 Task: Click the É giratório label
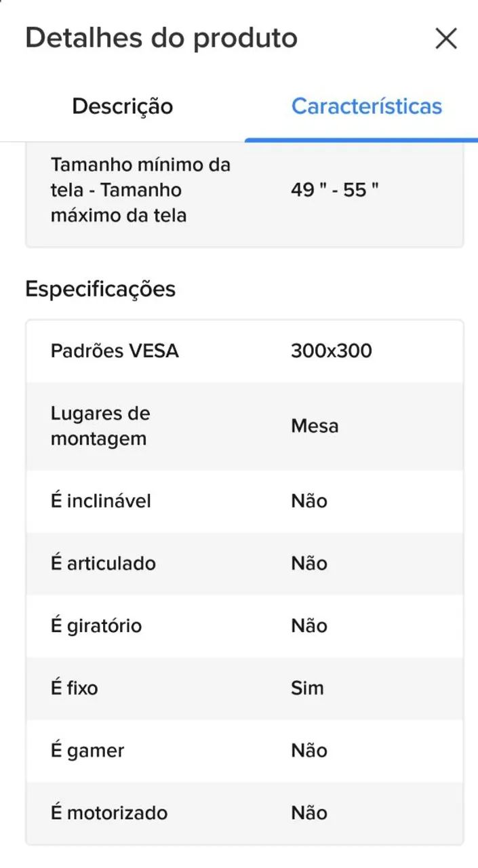[x=96, y=626]
